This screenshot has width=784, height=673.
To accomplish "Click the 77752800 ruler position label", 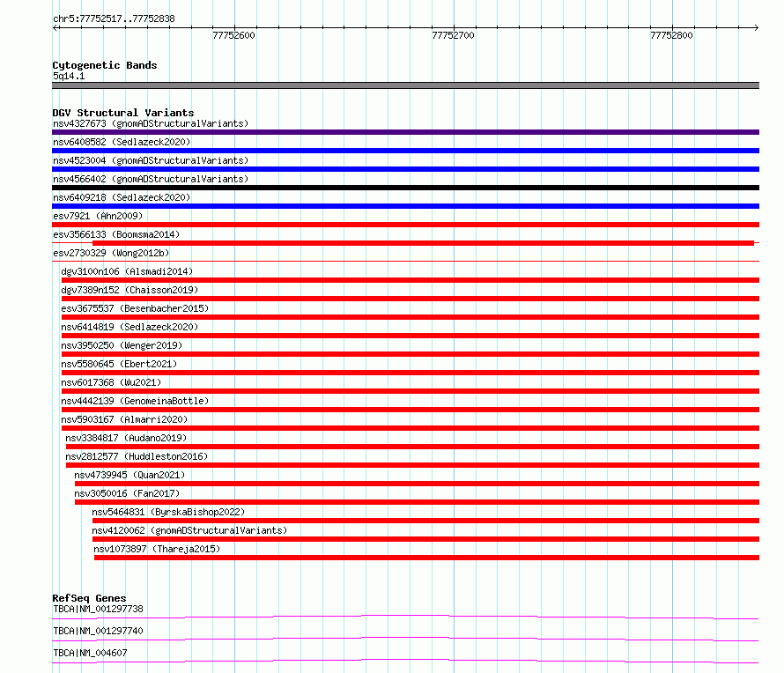I will [671, 35].
